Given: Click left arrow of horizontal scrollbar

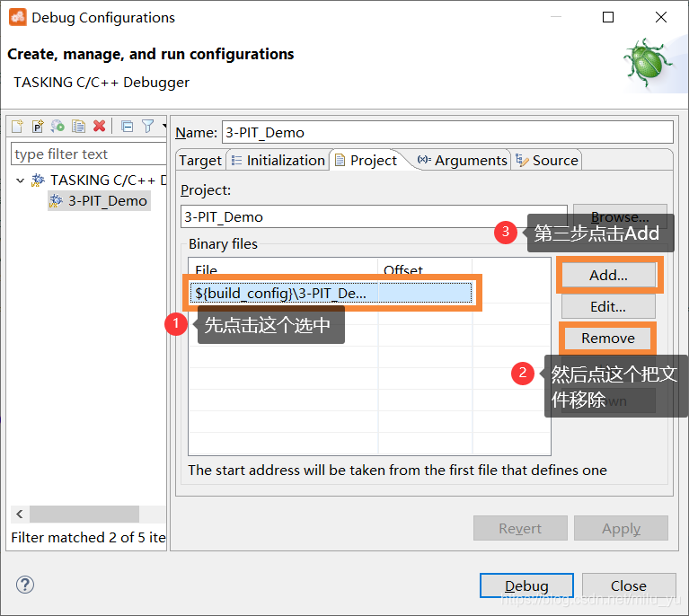Looking at the screenshot, I should pos(20,514).
